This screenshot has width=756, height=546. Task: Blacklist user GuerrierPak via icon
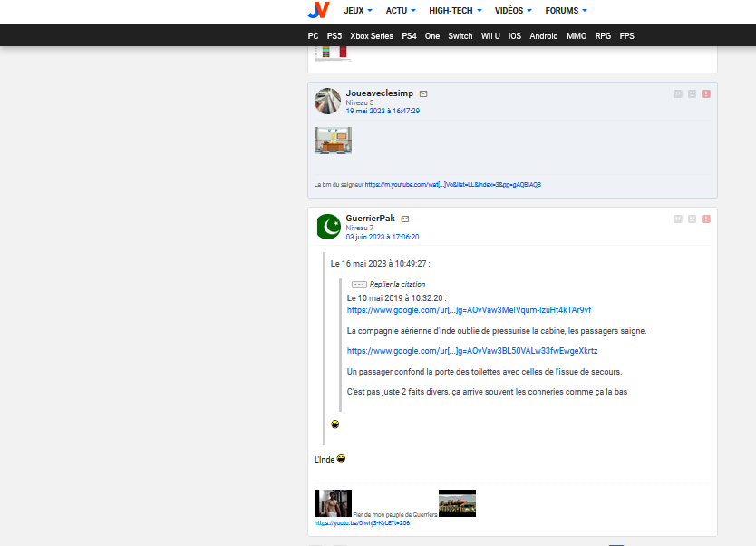[692, 219]
